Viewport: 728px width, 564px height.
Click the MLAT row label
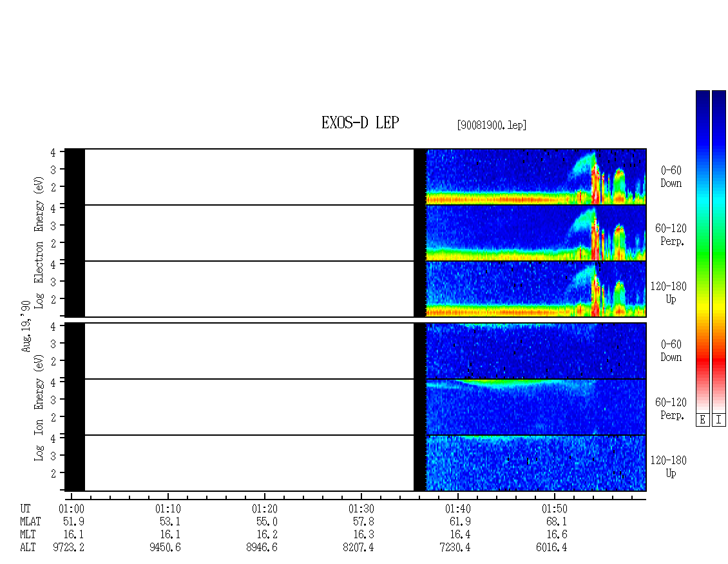coord(30,521)
